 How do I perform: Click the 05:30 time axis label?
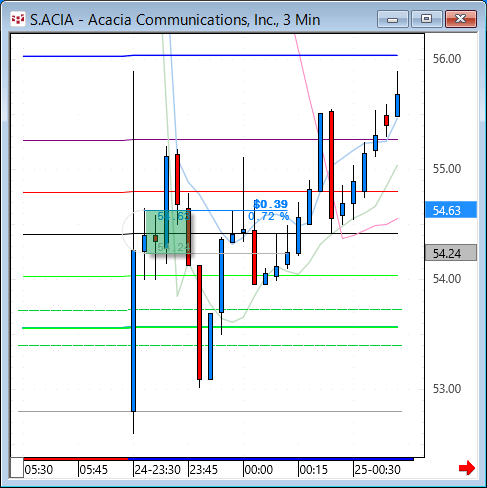coord(39,470)
